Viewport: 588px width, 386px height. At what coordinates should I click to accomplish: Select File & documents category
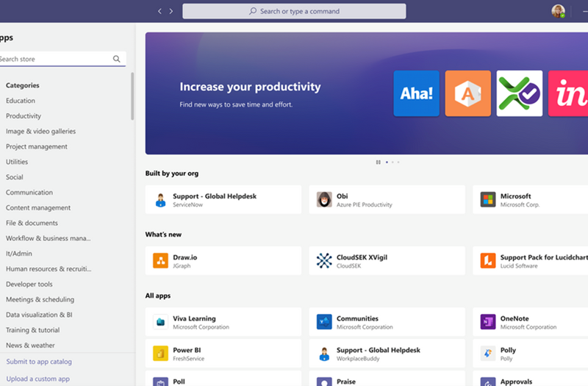[32, 223]
